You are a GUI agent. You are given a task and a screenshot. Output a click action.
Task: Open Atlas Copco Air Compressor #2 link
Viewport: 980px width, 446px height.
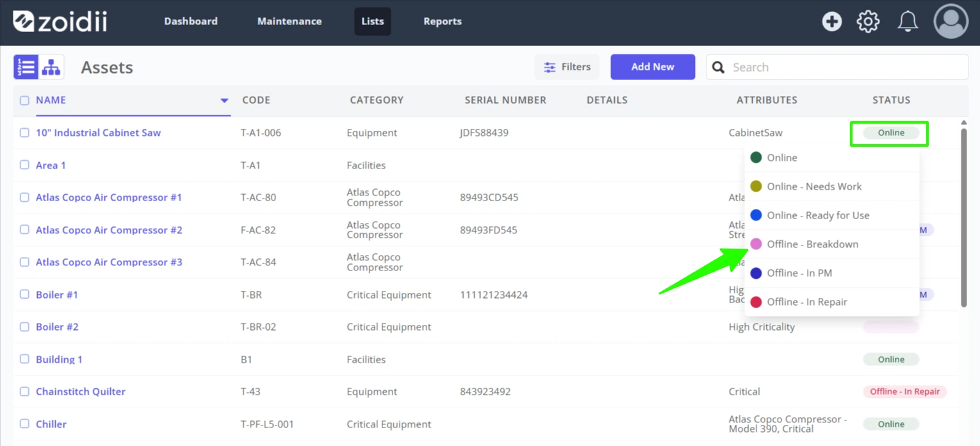pyautogui.click(x=109, y=230)
